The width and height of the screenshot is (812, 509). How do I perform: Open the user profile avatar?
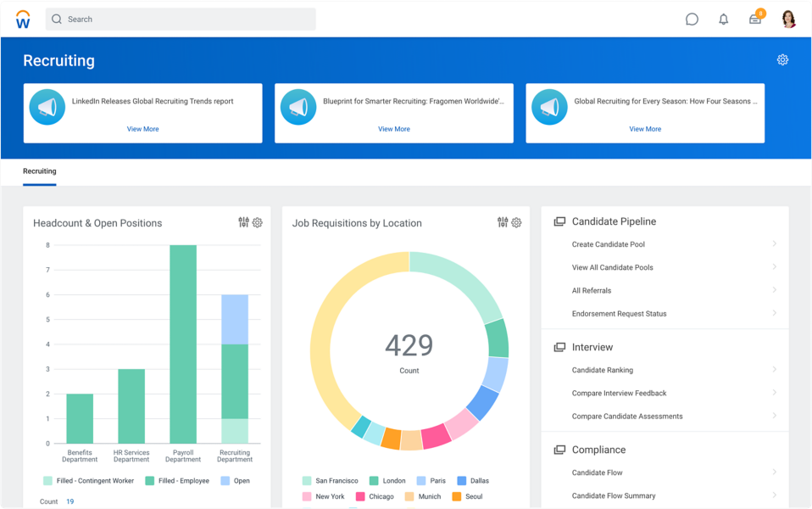tap(788, 20)
